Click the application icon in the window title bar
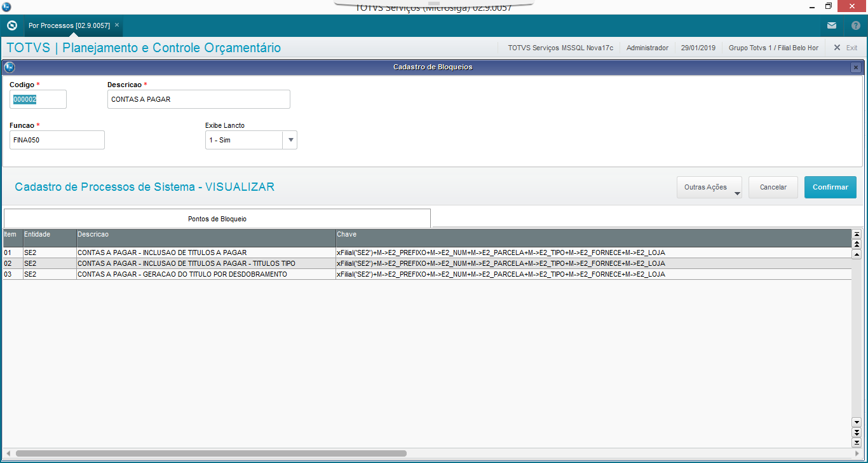This screenshot has width=868, height=463. pos(6,6)
